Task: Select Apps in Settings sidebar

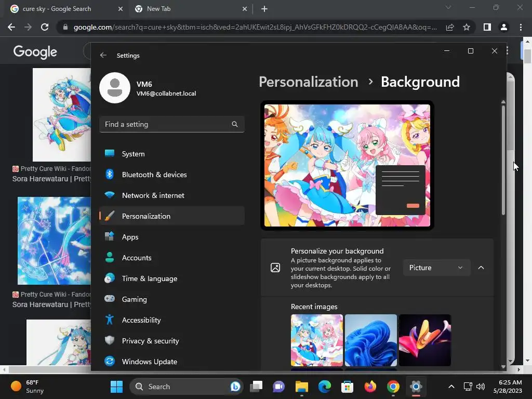Action: click(x=171, y=237)
